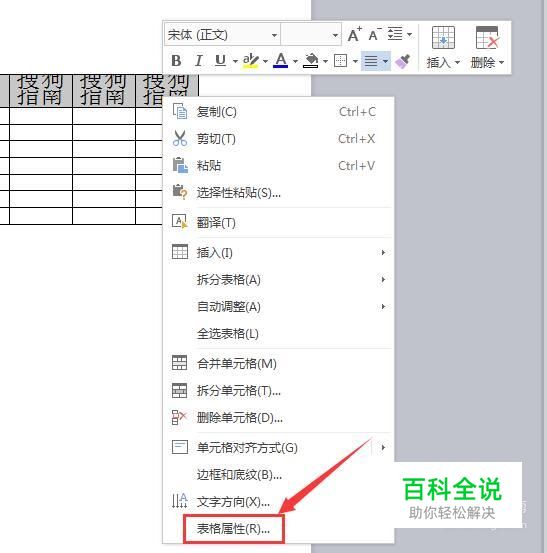Click the table borders icon
The width and height of the screenshot is (547, 553).
point(340,61)
